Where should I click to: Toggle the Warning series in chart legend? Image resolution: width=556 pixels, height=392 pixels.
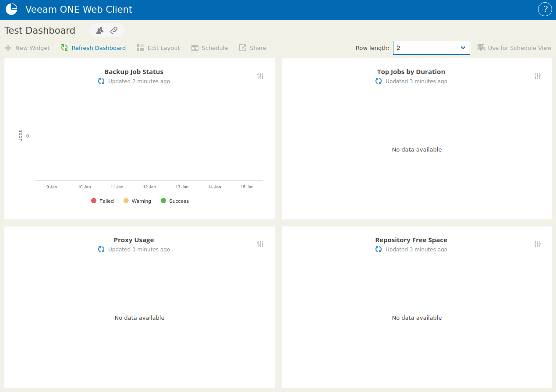pos(137,201)
